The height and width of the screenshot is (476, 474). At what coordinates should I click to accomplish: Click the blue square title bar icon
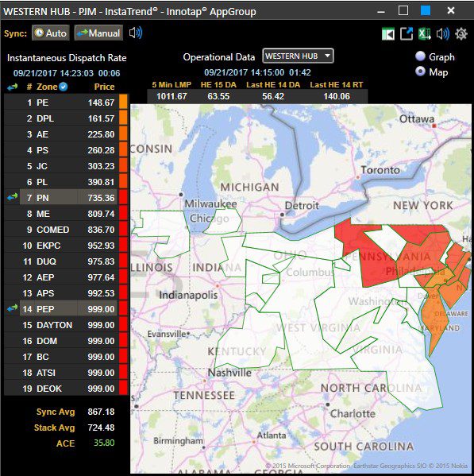426,10
